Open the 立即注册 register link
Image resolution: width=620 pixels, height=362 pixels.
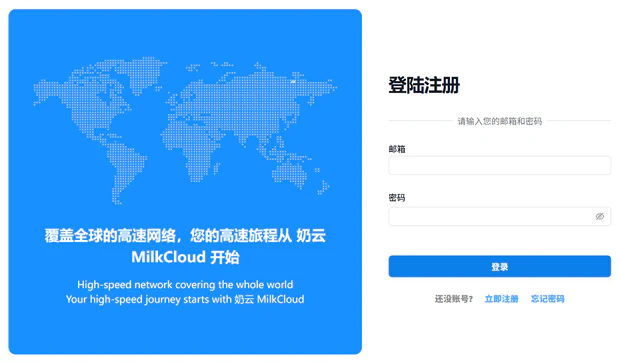[501, 299]
